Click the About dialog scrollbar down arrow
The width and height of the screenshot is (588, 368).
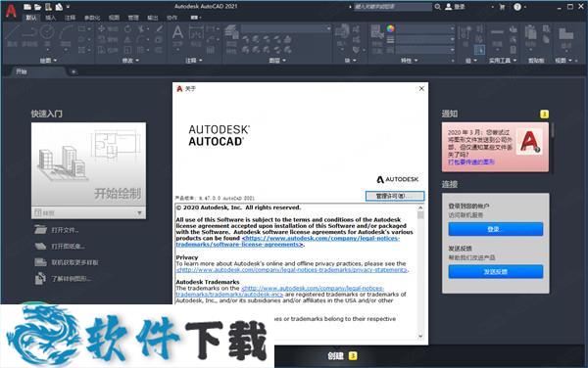coord(420,336)
